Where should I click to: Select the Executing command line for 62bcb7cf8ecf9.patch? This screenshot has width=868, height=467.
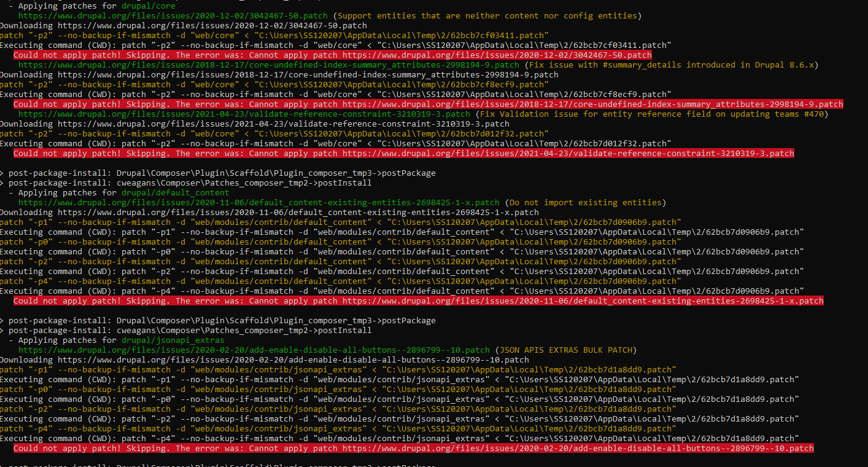[336, 94]
